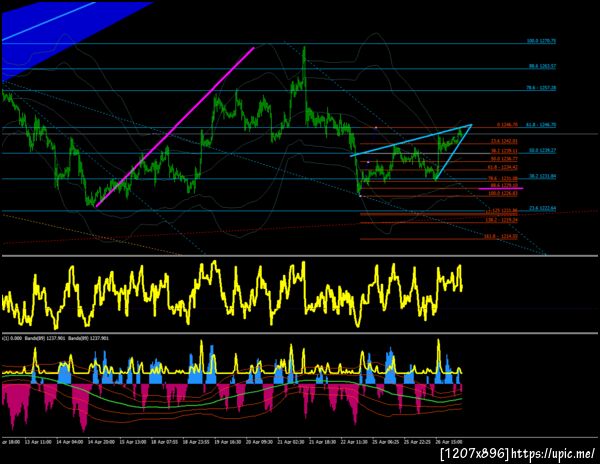Click the orange "23.6 1242.01" level label
Viewport: 600px width, 464px height.
click(x=504, y=141)
